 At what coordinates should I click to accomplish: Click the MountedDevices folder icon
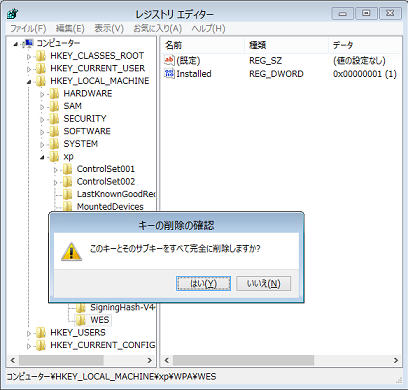[x=67, y=207]
